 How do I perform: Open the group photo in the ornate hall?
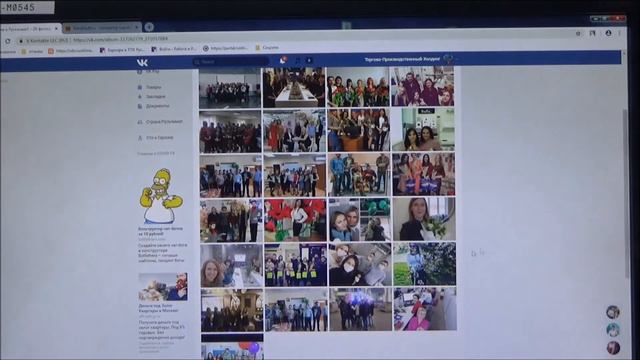(232, 311)
